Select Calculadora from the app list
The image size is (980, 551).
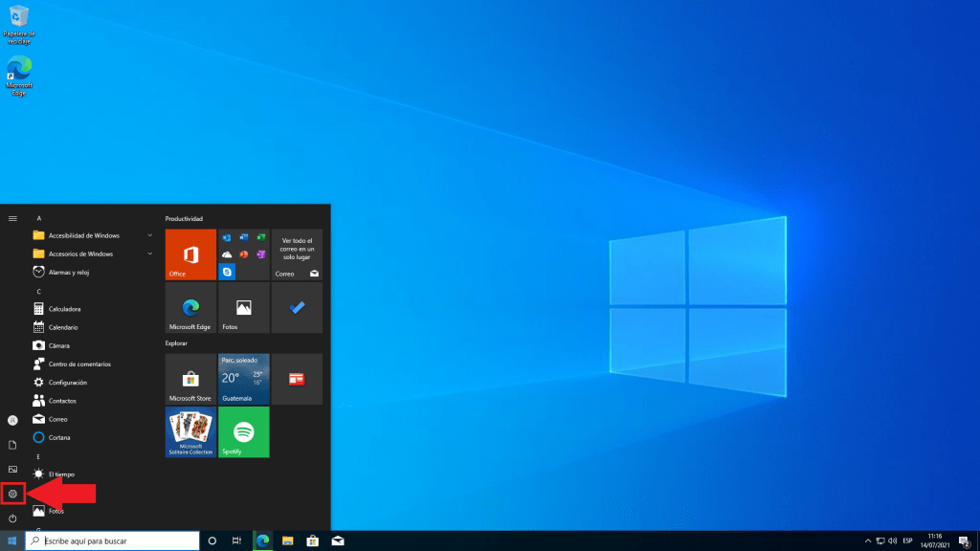64,309
